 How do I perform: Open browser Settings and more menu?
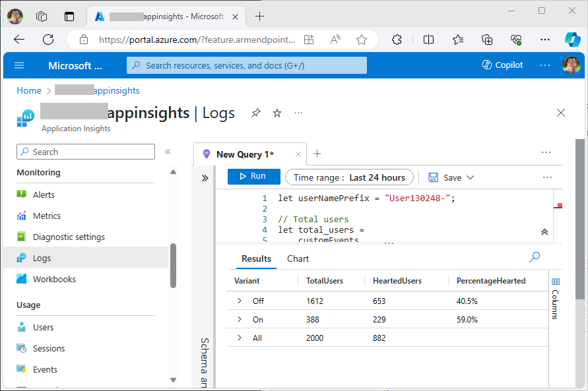[545, 40]
